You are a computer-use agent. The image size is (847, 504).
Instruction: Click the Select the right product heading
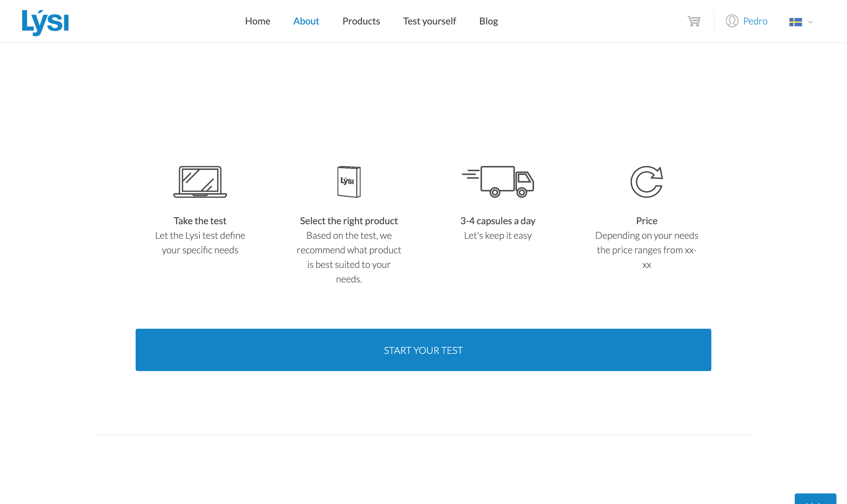[349, 221]
